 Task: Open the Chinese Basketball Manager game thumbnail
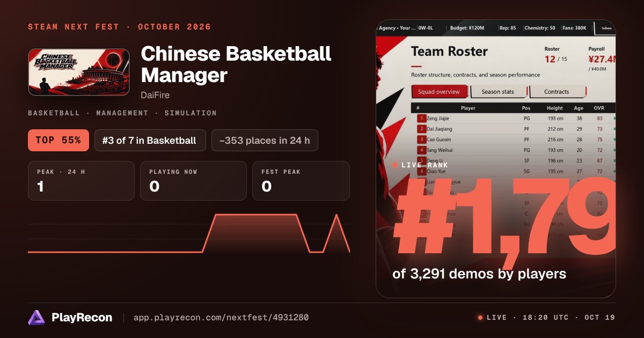78,72
